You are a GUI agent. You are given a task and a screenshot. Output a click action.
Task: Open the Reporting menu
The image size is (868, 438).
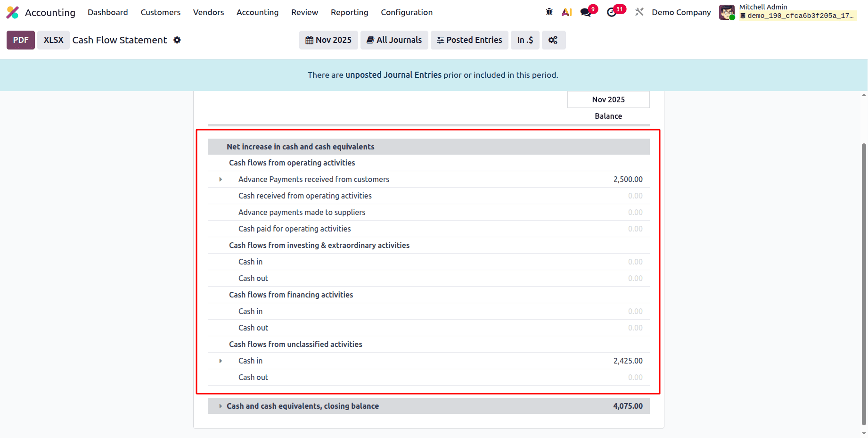(x=349, y=12)
